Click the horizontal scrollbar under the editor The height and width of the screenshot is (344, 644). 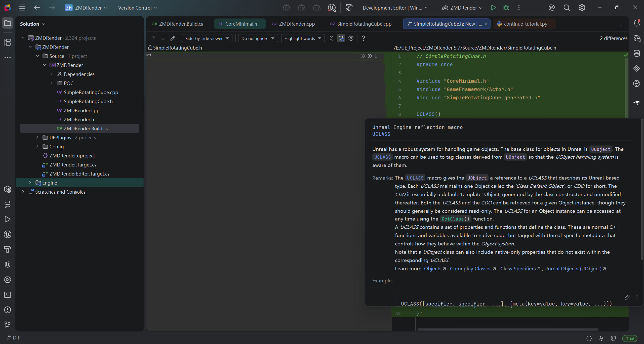508,329
